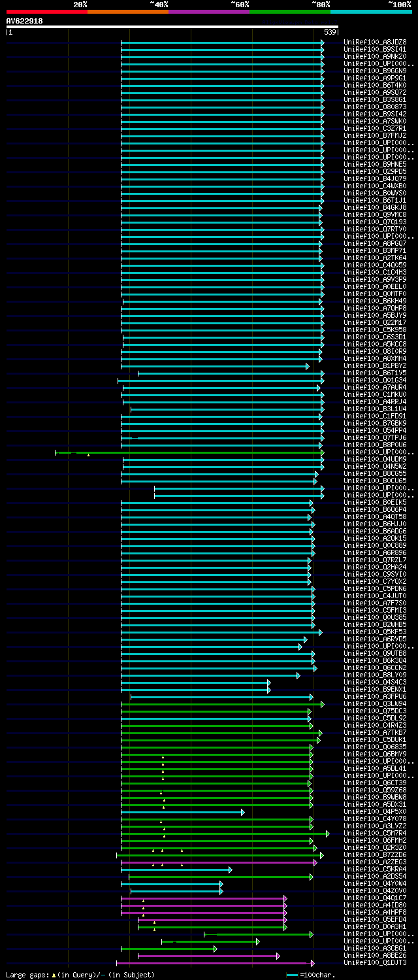Image resolution: width=418 pixels, height=980 pixels.
Task: Click the UniRef100_A8BE26 label
Action: [x=376, y=955]
